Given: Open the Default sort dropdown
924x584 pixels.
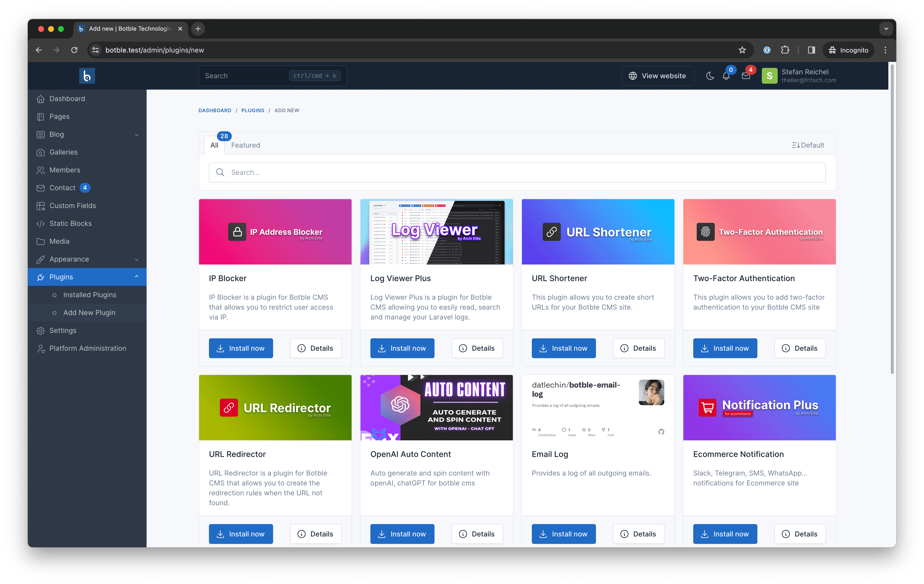Looking at the screenshot, I should click(808, 145).
